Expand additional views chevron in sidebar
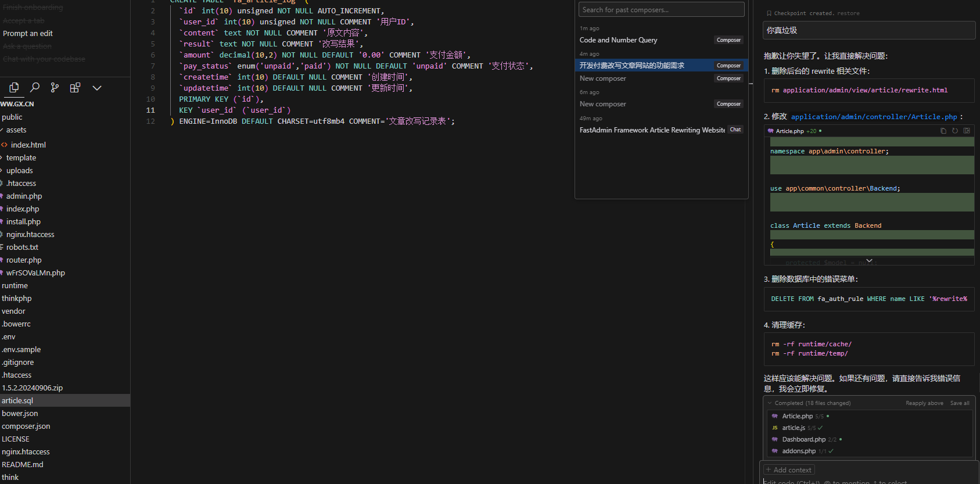The height and width of the screenshot is (484, 980). tap(97, 88)
